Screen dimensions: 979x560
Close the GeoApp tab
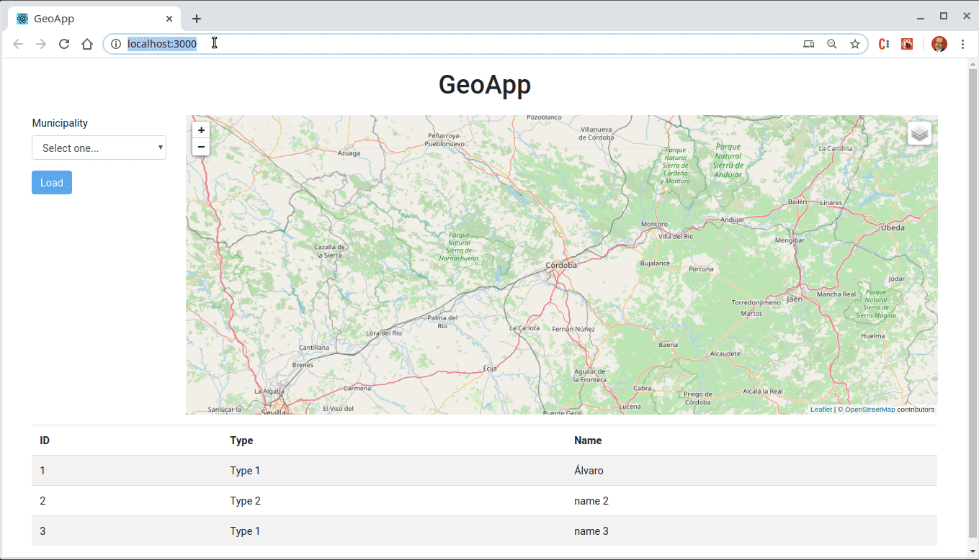169,19
